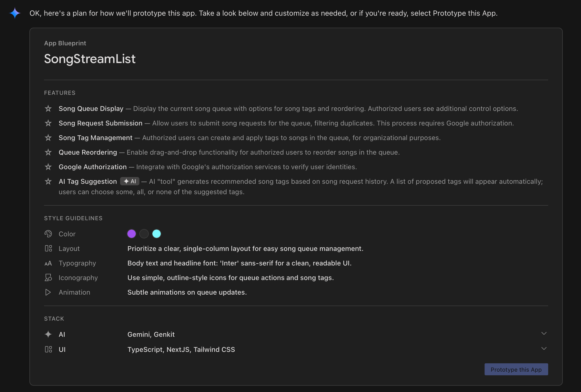Expand the UI stack row chevron
Image resolution: width=581 pixels, height=392 pixels.
[x=544, y=348]
